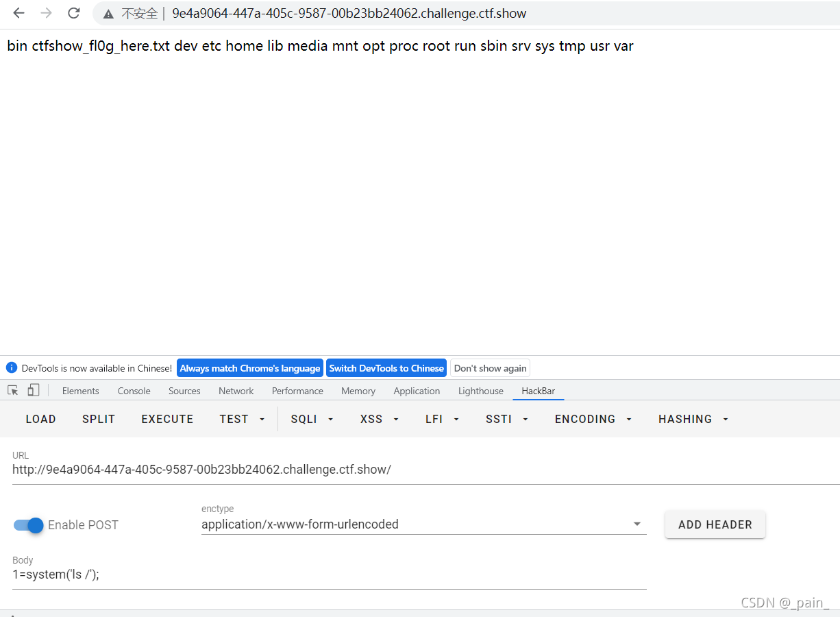Viewport: 840px width, 617px height.
Task: Click the enctype label above the combo box
Action: coord(217,509)
